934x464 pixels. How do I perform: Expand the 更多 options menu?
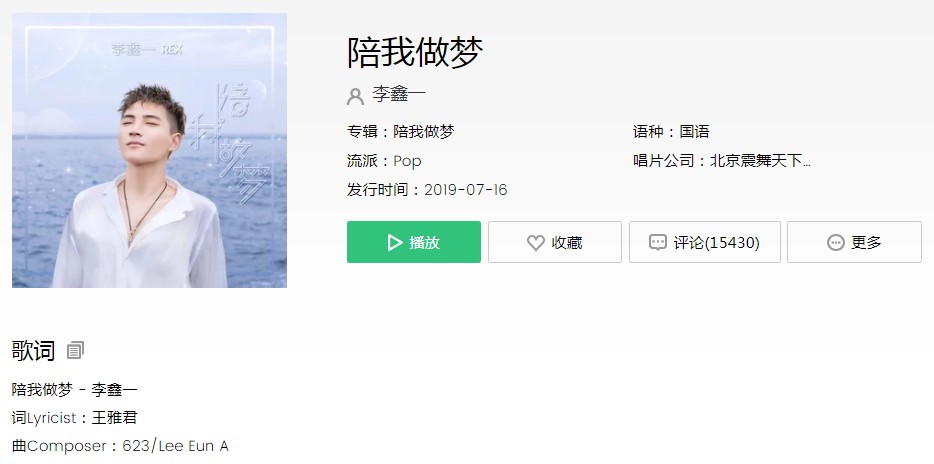coord(854,242)
